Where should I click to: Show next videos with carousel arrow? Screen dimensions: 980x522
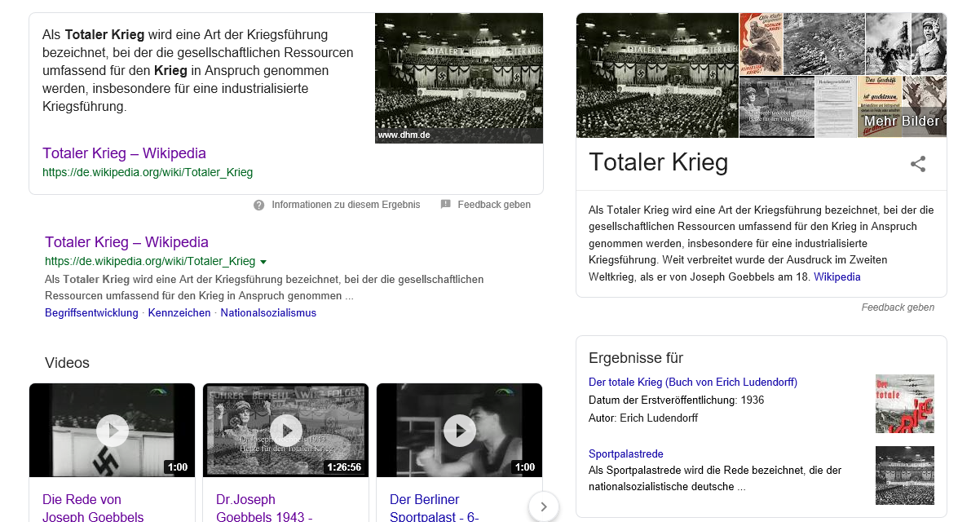pos(544,507)
